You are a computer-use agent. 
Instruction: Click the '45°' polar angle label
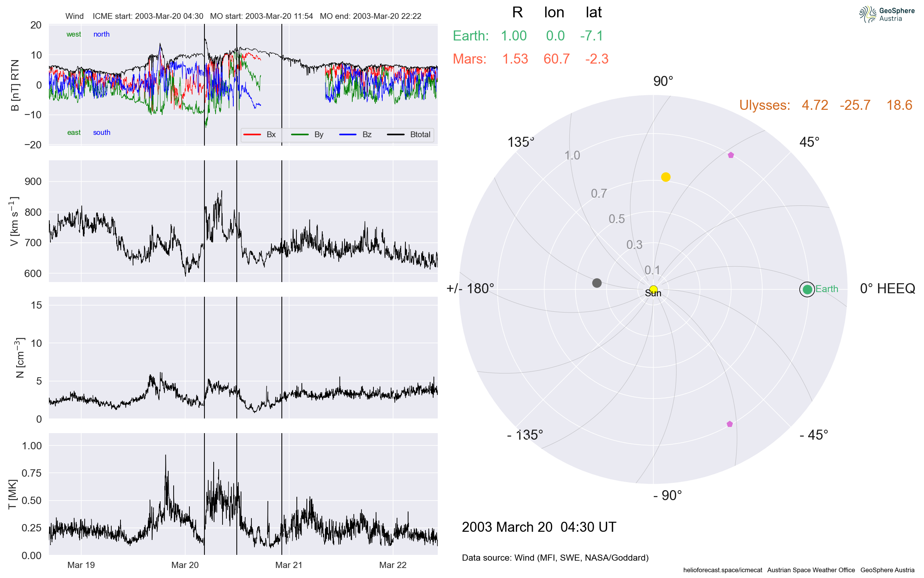(809, 142)
